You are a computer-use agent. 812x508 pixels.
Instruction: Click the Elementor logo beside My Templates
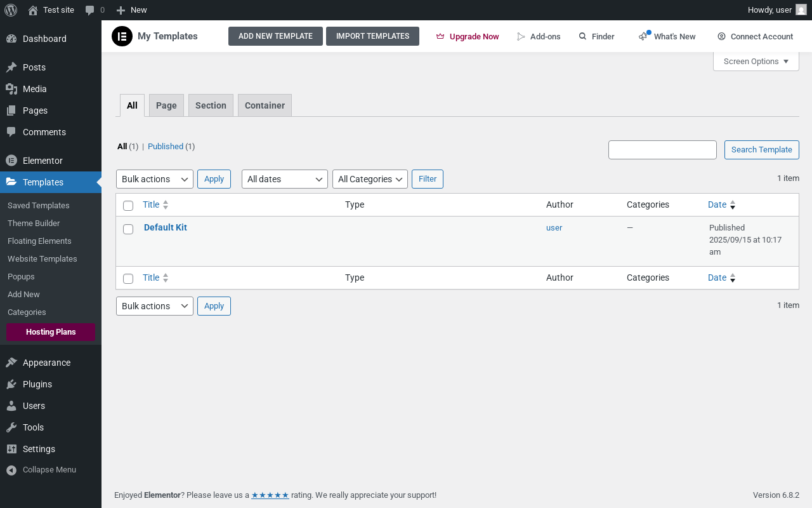[x=122, y=36]
